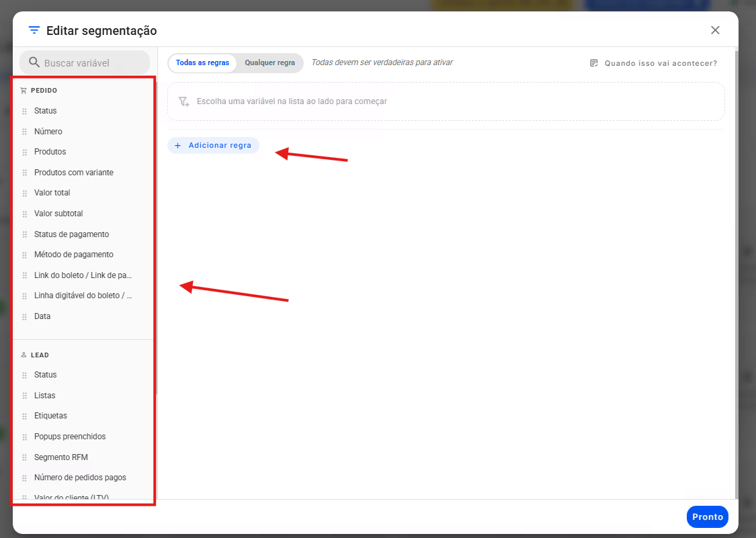This screenshot has height=538, width=756.
Task: Click the funnel-plus icon in the empty rule box
Action: pyautogui.click(x=183, y=101)
